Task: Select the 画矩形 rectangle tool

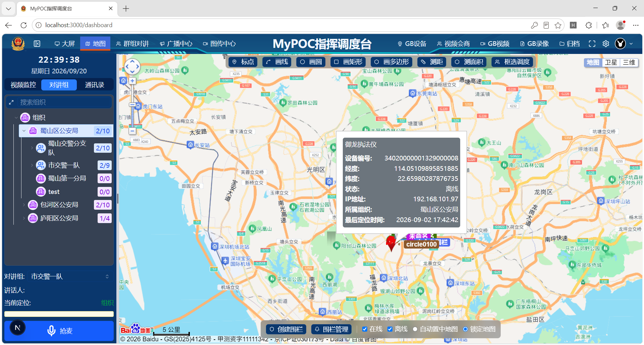Action: (348, 62)
